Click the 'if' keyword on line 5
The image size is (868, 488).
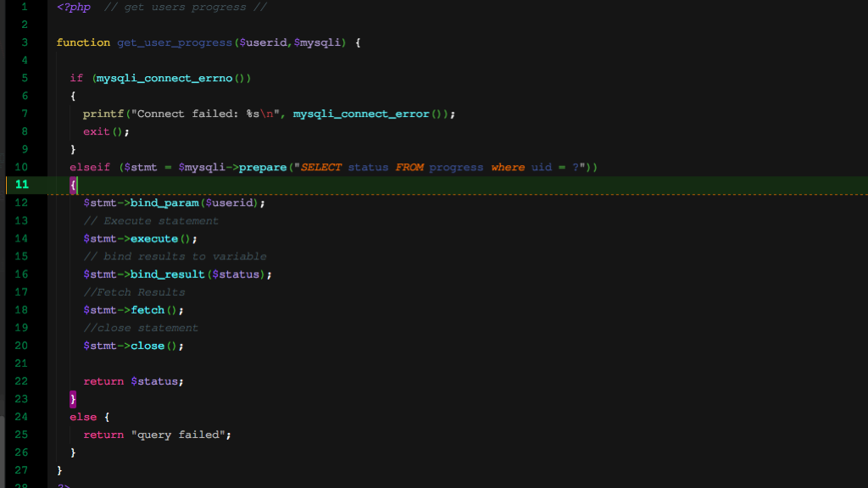point(76,78)
